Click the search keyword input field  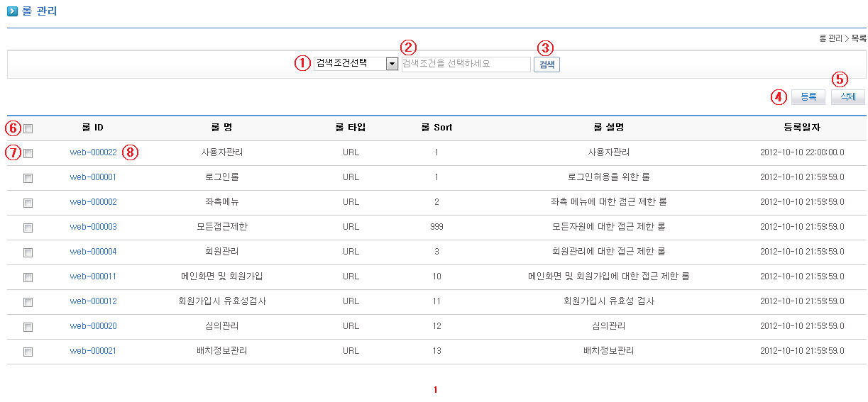click(x=466, y=64)
